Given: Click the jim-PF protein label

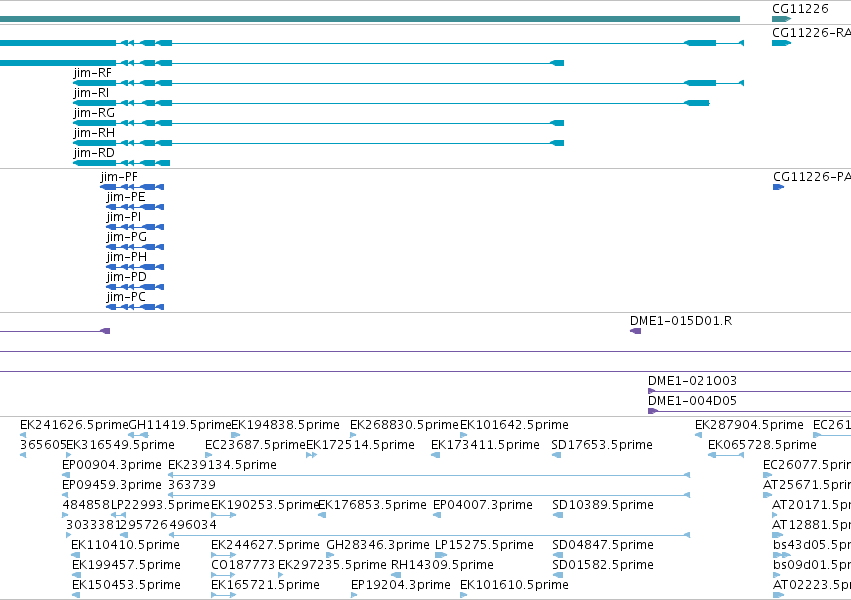Looking at the screenshot, I should (x=119, y=177).
